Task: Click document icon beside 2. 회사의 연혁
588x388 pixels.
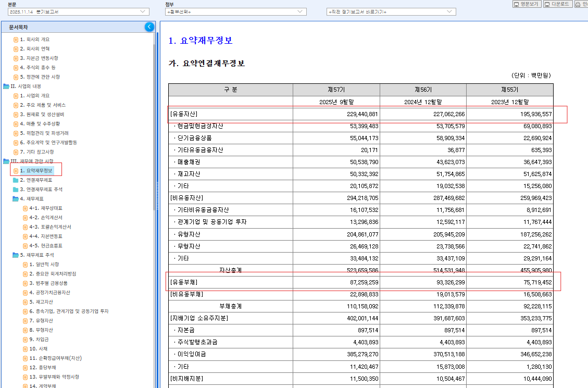Action: 16,49
